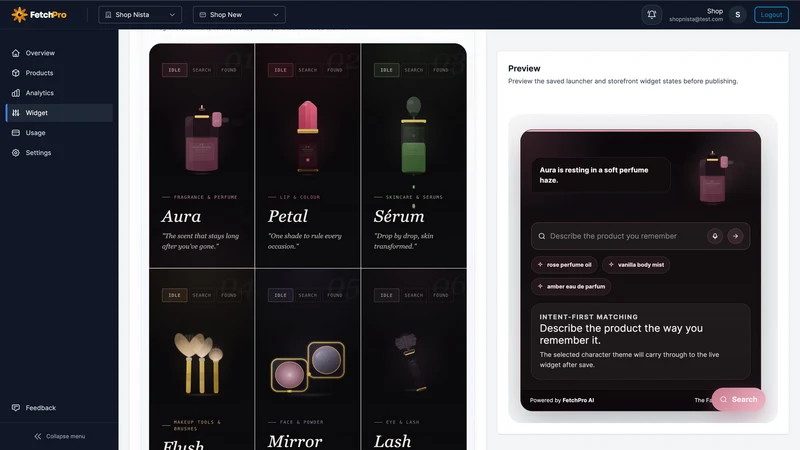Click the Overview home icon
Screen dimensions: 800x450
click(x=16, y=53)
